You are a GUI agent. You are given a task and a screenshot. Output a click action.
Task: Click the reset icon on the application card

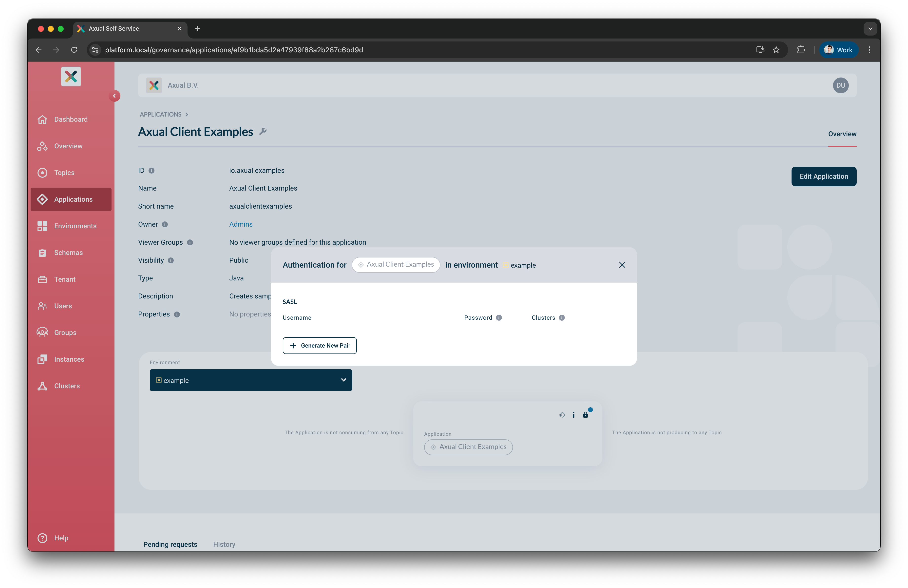pyautogui.click(x=561, y=415)
